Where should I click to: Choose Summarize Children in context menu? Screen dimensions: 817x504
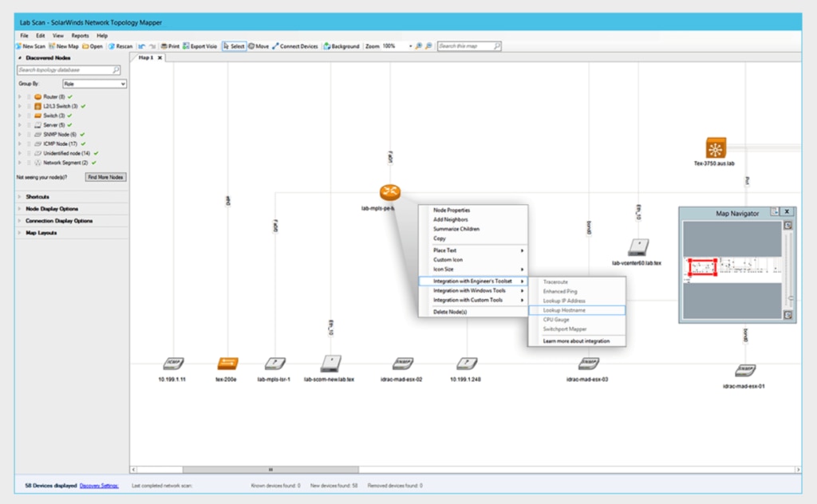(473, 229)
